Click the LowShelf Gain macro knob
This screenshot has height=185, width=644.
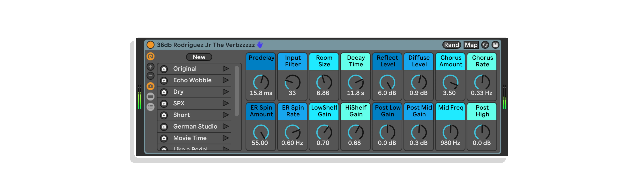(324, 132)
